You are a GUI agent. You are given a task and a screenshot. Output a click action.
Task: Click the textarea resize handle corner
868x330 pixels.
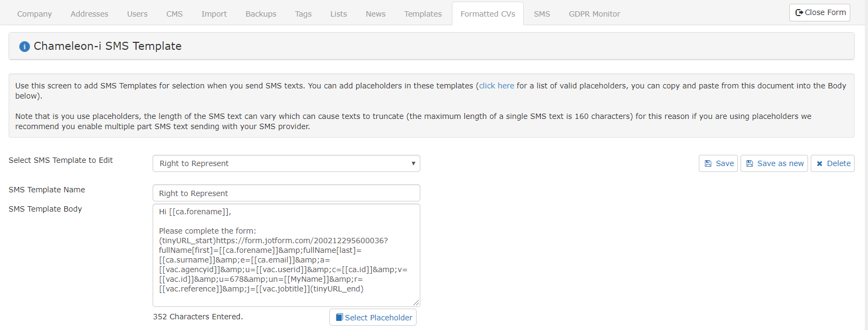[x=416, y=303]
